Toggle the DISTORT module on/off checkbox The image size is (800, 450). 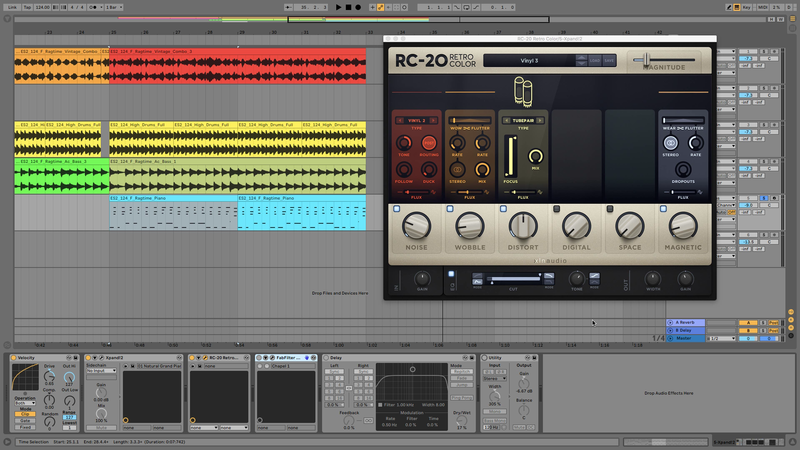click(503, 209)
